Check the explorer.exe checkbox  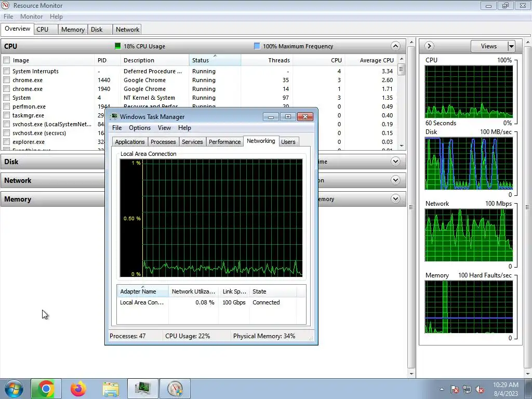point(6,141)
